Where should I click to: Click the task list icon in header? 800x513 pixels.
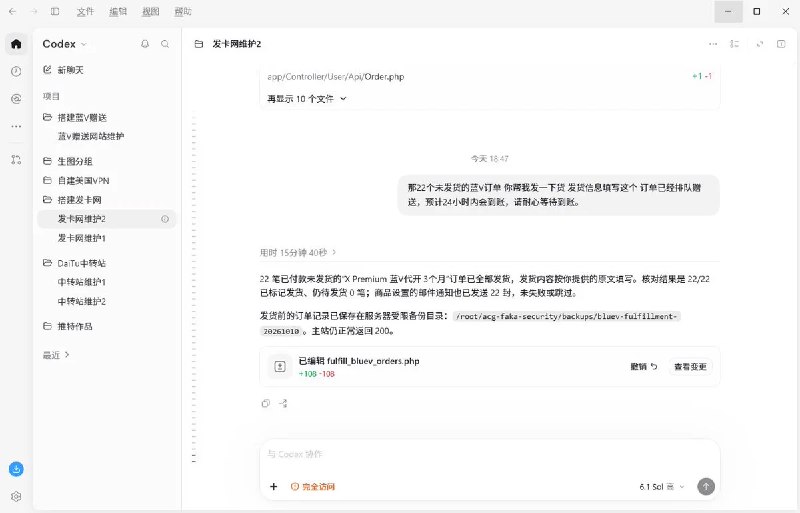tap(734, 44)
